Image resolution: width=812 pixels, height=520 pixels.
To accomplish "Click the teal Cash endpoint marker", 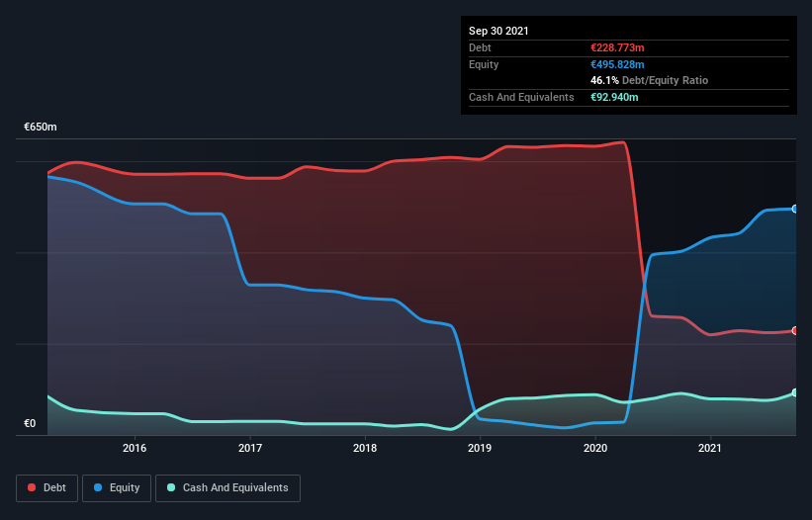I will pyautogui.click(x=795, y=392).
